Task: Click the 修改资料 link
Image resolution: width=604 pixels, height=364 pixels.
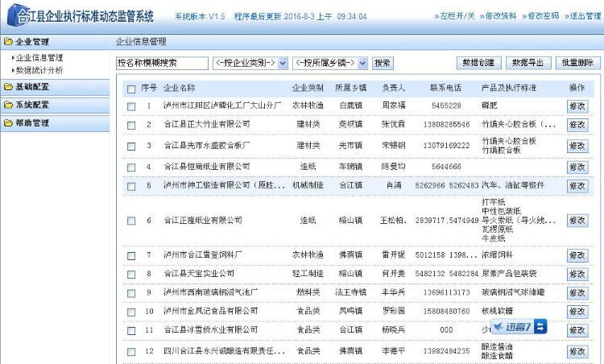Action: (501, 16)
